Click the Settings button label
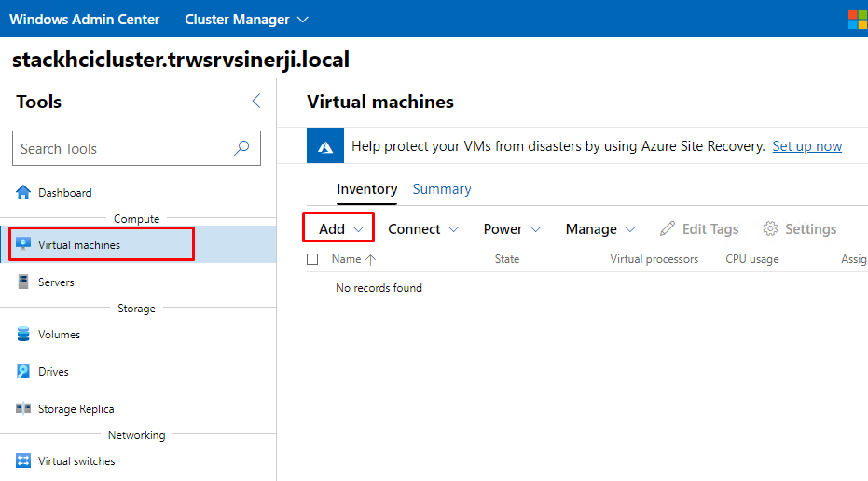 click(x=810, y=228)
